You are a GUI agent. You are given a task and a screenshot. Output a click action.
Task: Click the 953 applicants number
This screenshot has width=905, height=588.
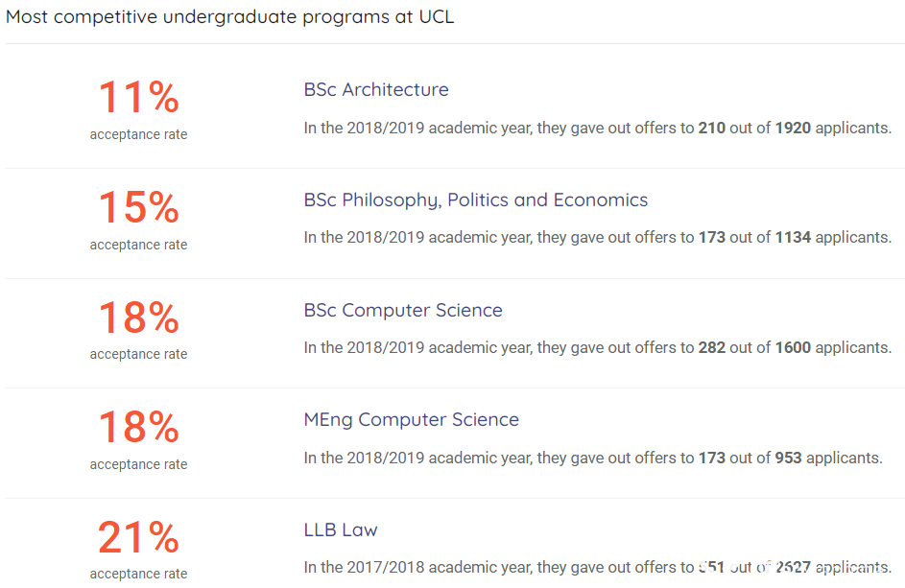click(x=789, y=458)
